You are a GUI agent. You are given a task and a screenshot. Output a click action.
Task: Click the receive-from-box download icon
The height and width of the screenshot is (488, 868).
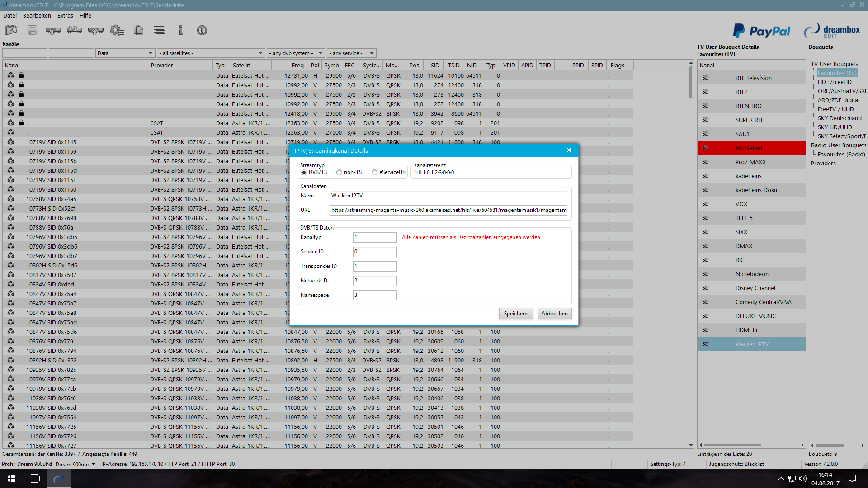pos(53,30)
